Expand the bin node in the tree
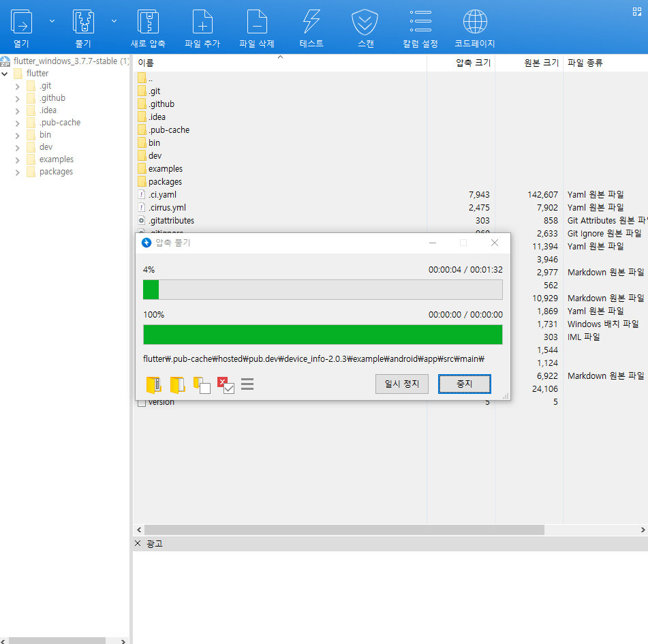Image resolution: width=648 pixels, height=644 pixels. point(17,136)
